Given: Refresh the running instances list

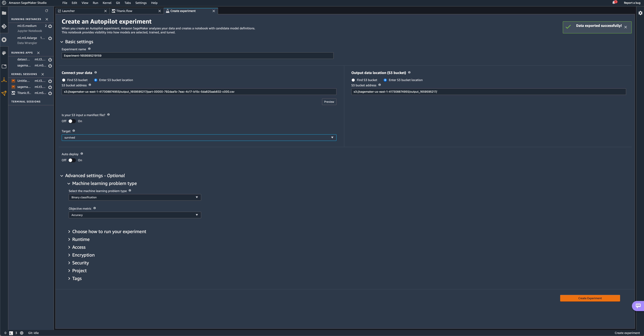Looking at the screenshot, I should (x=46, y=11).
